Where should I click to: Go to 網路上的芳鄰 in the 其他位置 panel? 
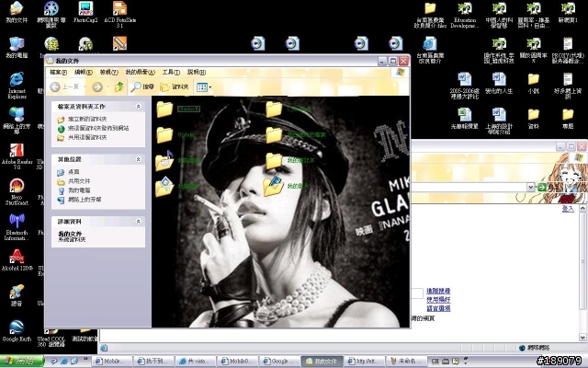(85, 200)
